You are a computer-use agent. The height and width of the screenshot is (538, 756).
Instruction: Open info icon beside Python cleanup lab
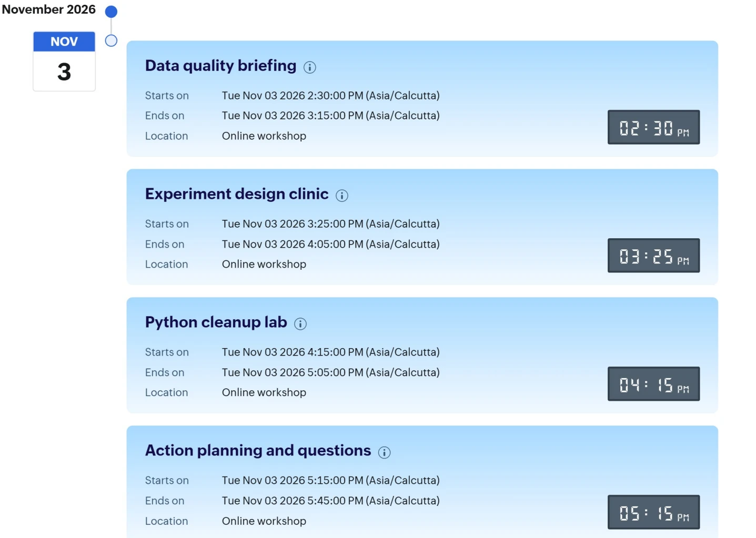(x=300, y=324)
